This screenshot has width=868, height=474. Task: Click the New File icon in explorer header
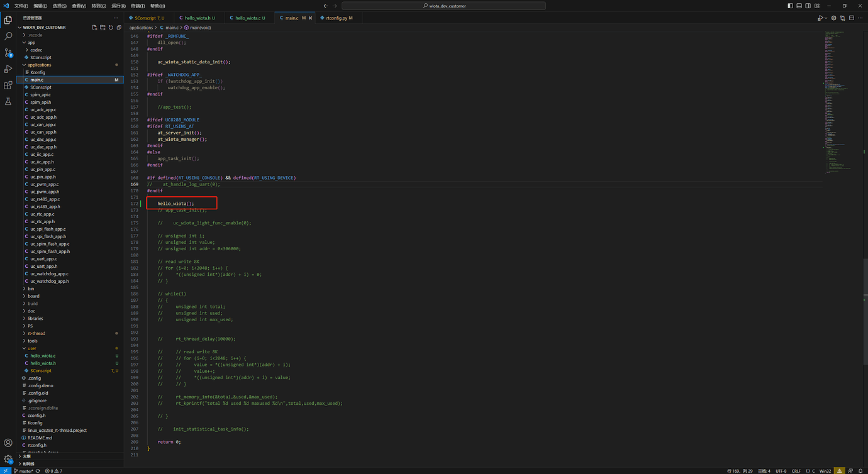pyautogui.click(x=94, y=28)
